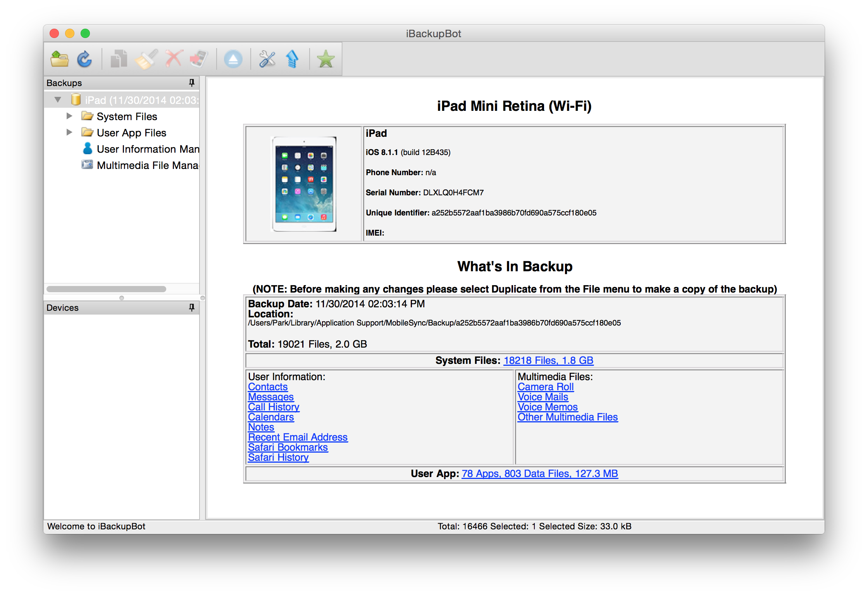The width and height of the screenshot is (868, 596).
Task: Click the Serial Number DLXLQ0H4FCM7 text
Action: (425, 193)
